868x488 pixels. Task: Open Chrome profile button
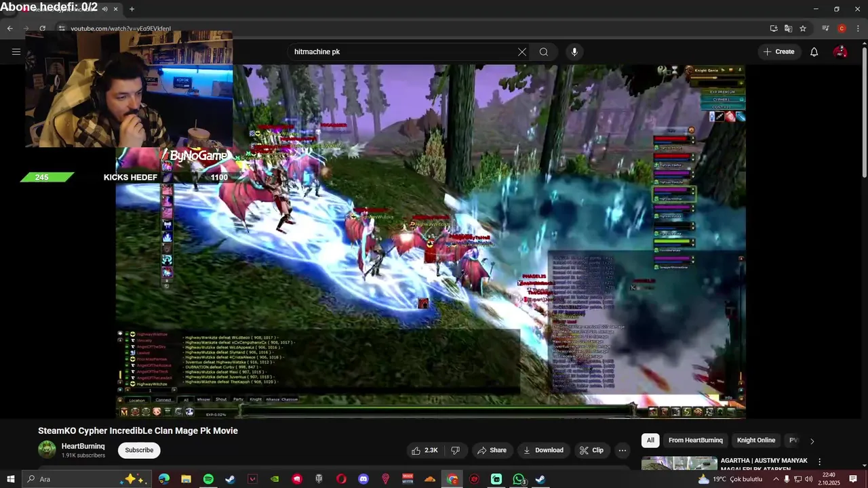pos(842,28)
